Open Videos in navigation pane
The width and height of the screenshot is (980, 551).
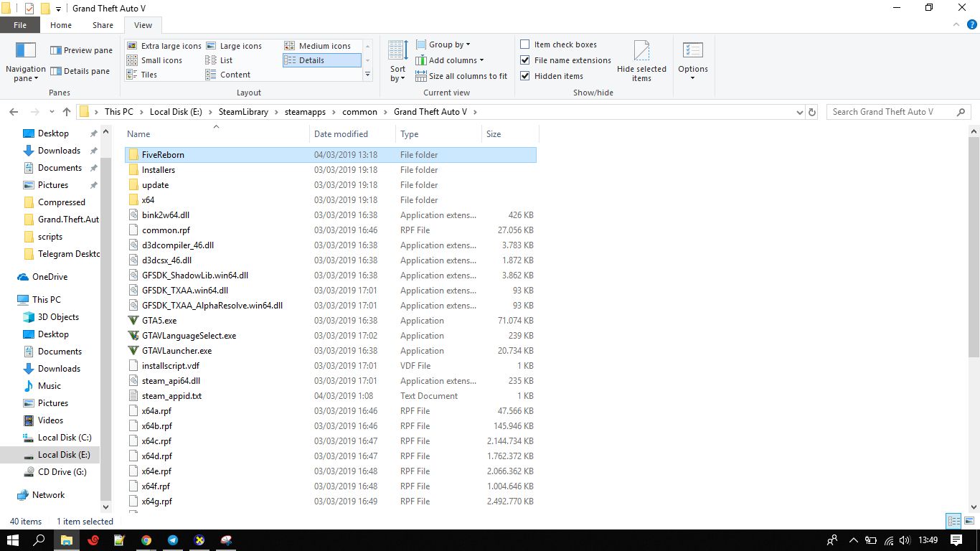point(50,420)
